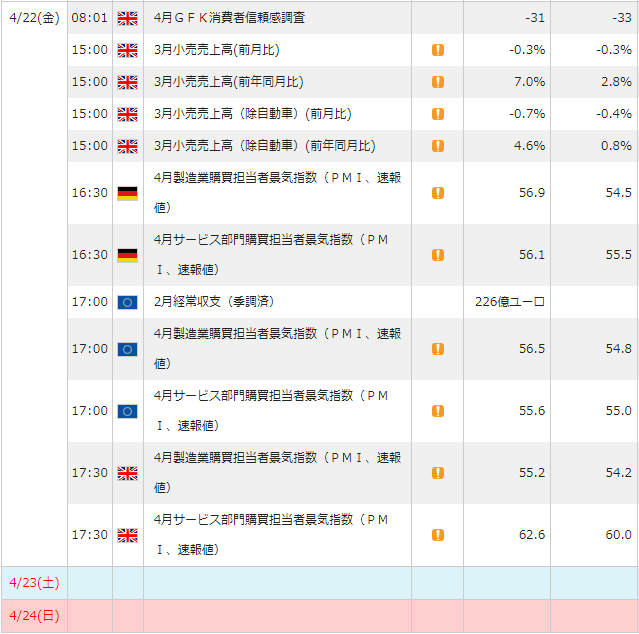Click UK flag in 3月小売売上高(除自動車)(前年同月比) row

[128, 146]
